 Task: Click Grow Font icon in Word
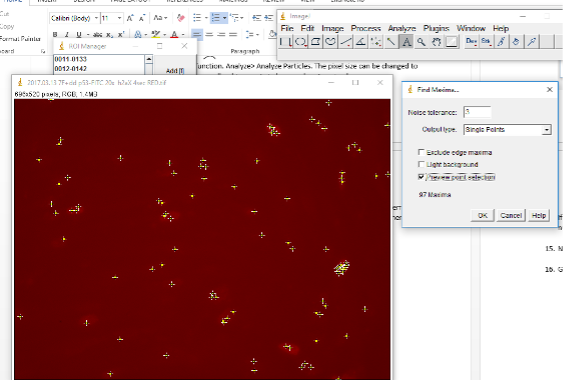click(130, 18)
